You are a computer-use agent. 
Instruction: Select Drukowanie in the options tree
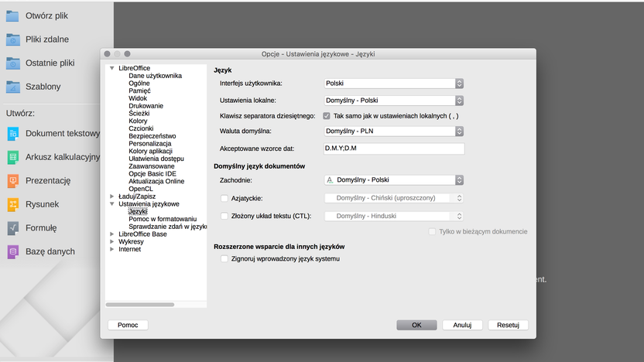[146, 106]
